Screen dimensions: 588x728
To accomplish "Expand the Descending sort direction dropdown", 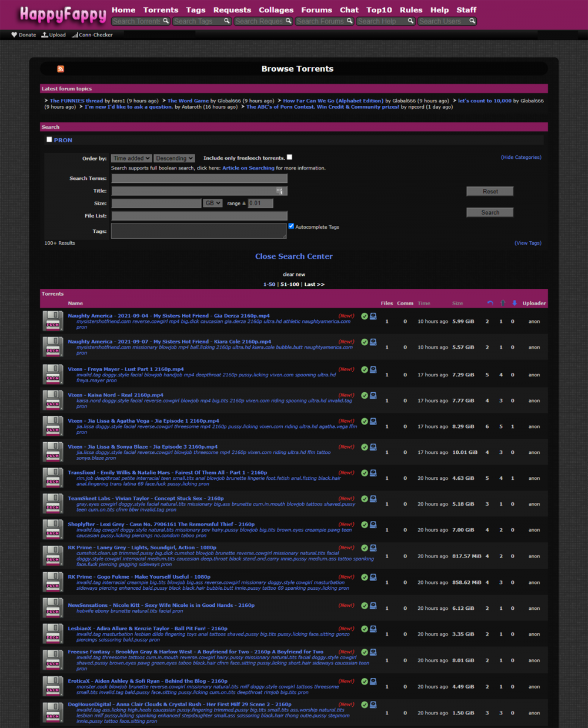I will (174, 158).
